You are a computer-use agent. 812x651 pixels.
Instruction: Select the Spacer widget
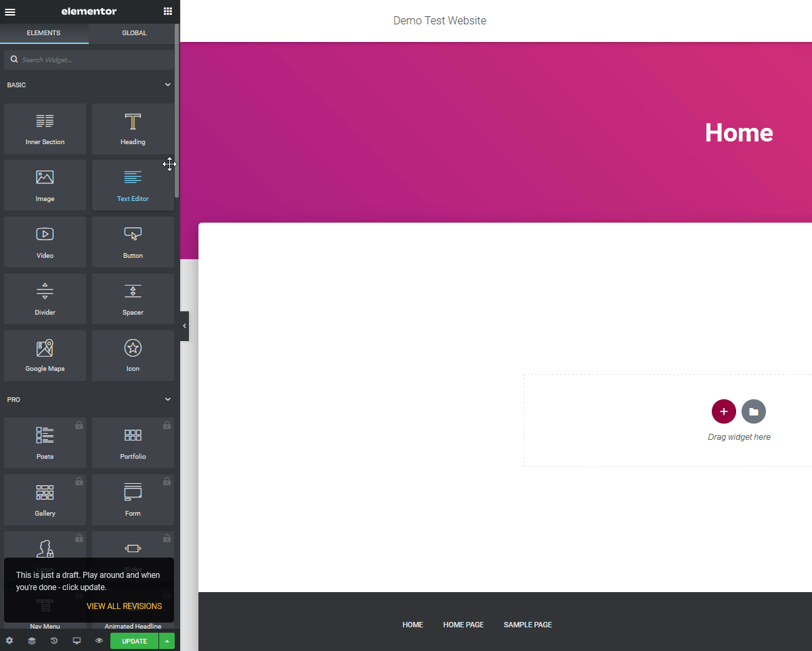(x=133, y=299)
